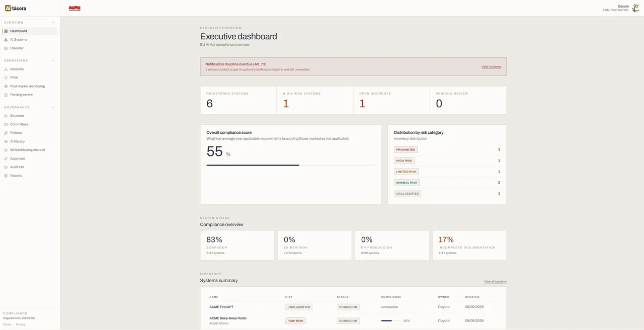
Task: Click the ACME Beep-Beep Radar system name
Action: tap(228, 318)
